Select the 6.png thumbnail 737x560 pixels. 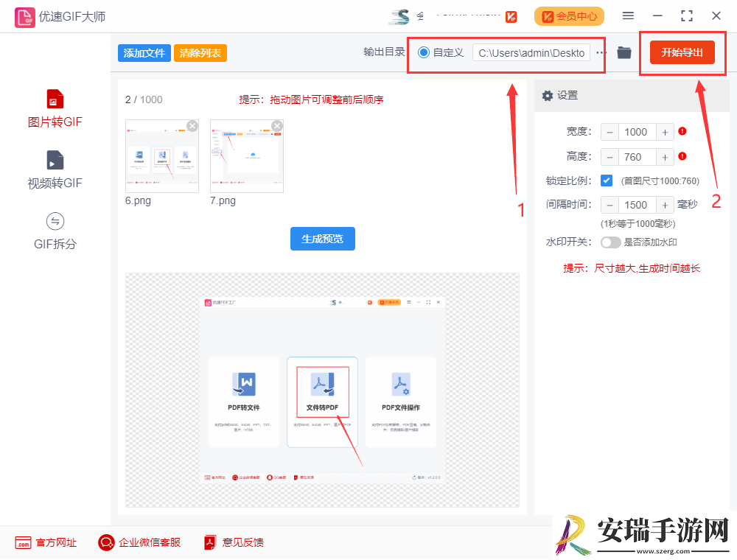162,156
